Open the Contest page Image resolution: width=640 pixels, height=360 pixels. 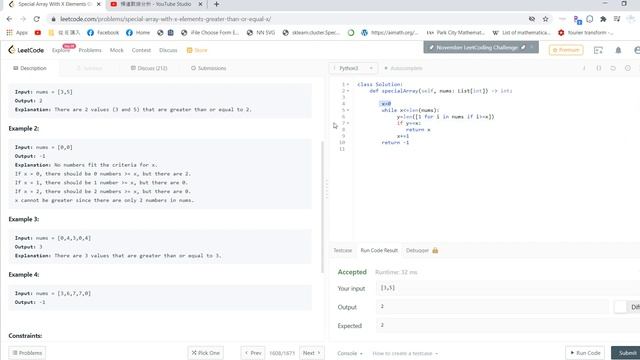(x=141, y=50)
